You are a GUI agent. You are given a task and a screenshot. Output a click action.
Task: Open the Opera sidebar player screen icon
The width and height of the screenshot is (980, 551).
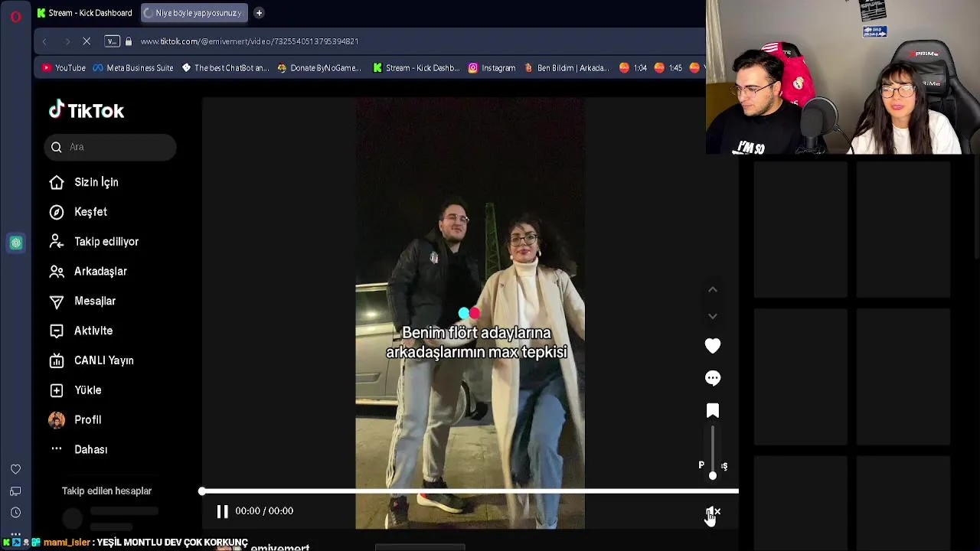(15, 491)
